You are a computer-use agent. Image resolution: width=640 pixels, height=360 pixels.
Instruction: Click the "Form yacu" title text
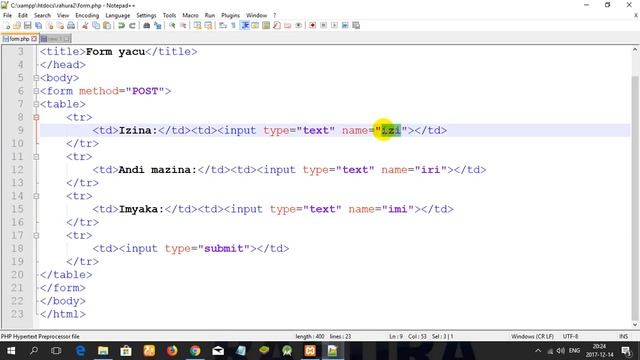tap(116, 51)
